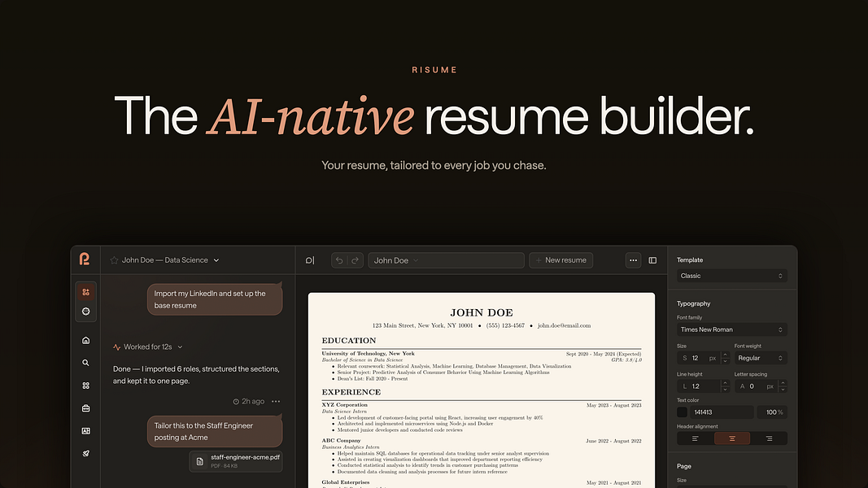Image resolution: width=868 pixels, height=488 pixels.
Task: Click the Import my LinkedIn message bubble
Action: coord(215,299)
